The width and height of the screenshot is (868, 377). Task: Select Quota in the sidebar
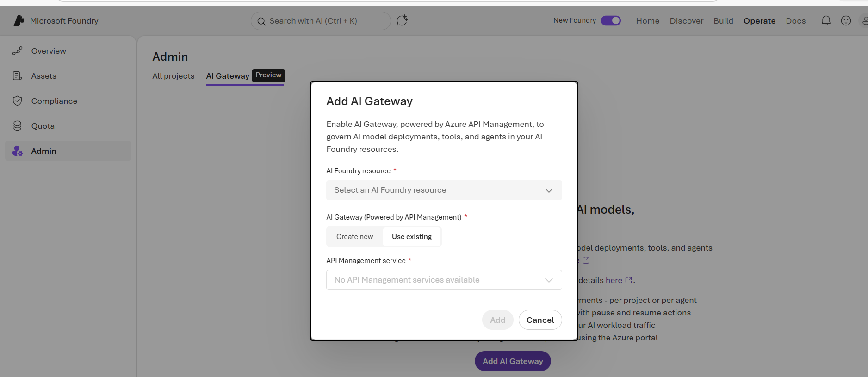(68, 126)
